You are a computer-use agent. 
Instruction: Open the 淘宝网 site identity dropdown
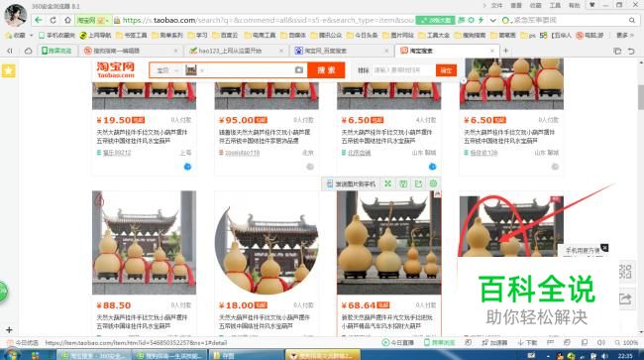tap(94, 20)
